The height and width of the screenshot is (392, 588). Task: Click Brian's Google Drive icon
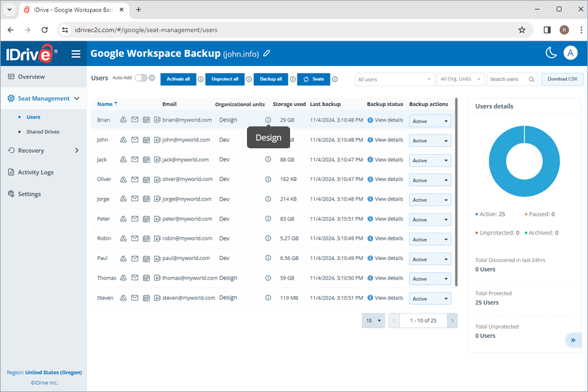coord(123,120)
